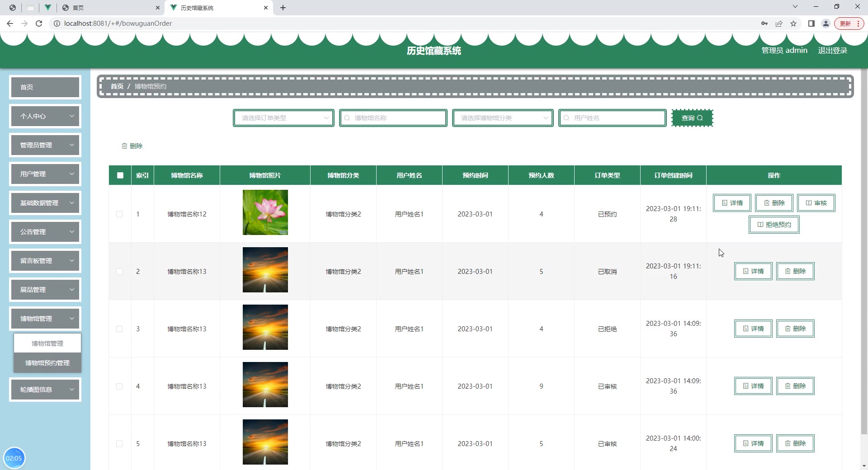Check the checkbox for row 5
The width and height of the screenshot is (868, 470).
click(x=119, y=444)
